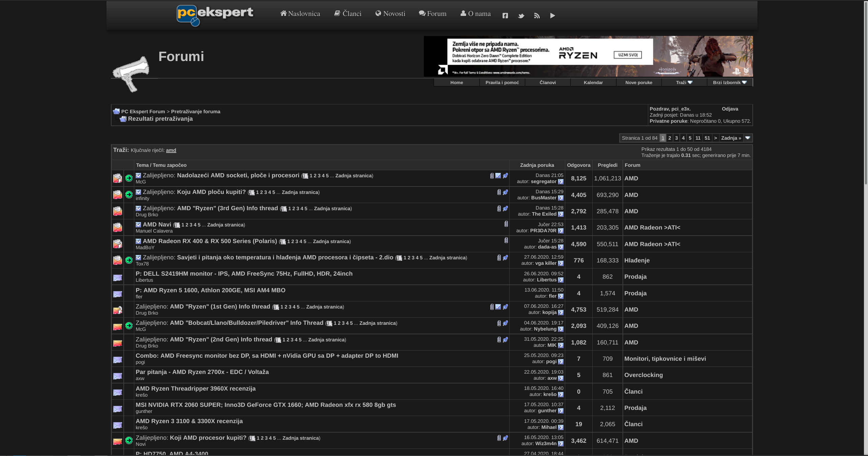Screen dimensions: 868x456
Task: Click attachment paperclip icon on AMD Navi thread
Action: click(506, 224)
